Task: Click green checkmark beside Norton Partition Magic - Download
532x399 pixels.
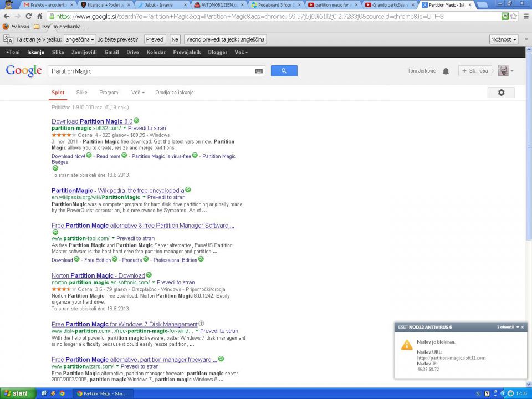Action: click(149, 275)
